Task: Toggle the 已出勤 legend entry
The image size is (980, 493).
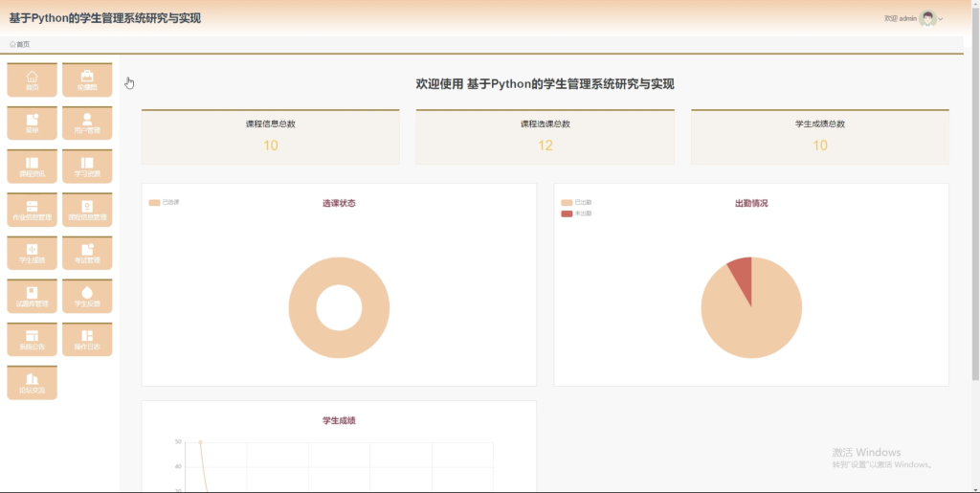Action: click(576, 202)
